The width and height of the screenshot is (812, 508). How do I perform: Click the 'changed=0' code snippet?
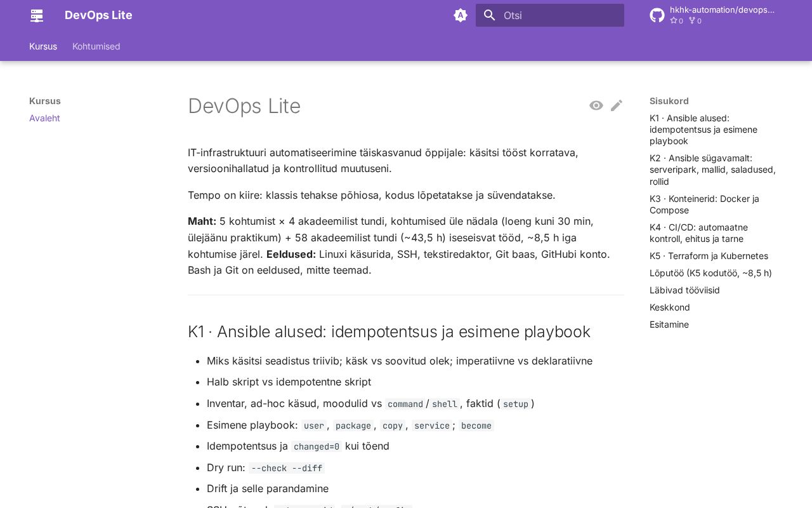pos(317,446)
